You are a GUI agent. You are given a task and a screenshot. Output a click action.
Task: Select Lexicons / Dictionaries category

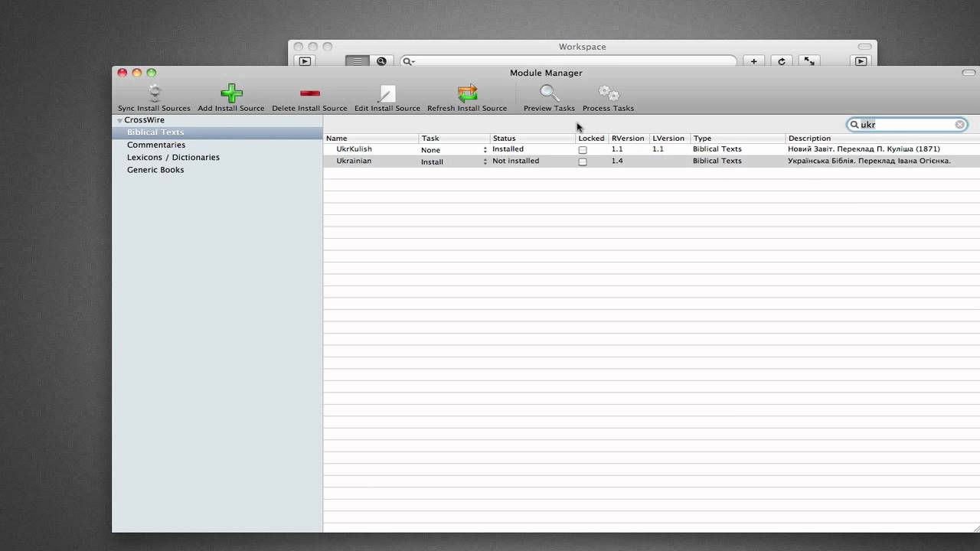(x=173, y=157)
